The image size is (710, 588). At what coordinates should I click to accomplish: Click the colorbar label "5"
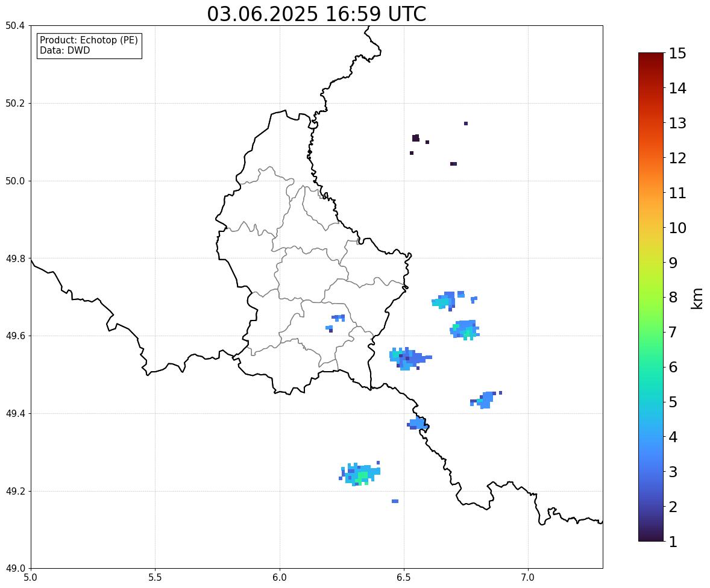point(673,401)
